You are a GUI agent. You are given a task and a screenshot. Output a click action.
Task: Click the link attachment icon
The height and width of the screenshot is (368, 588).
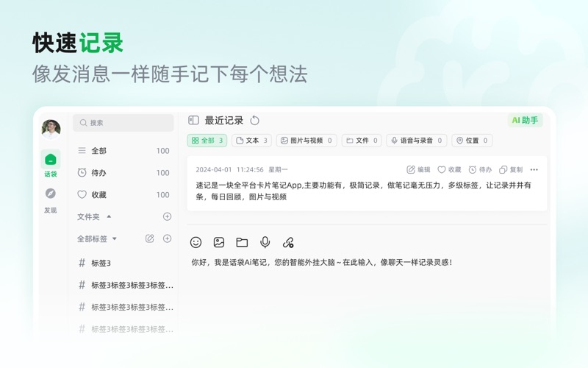[x=288, y=242]
